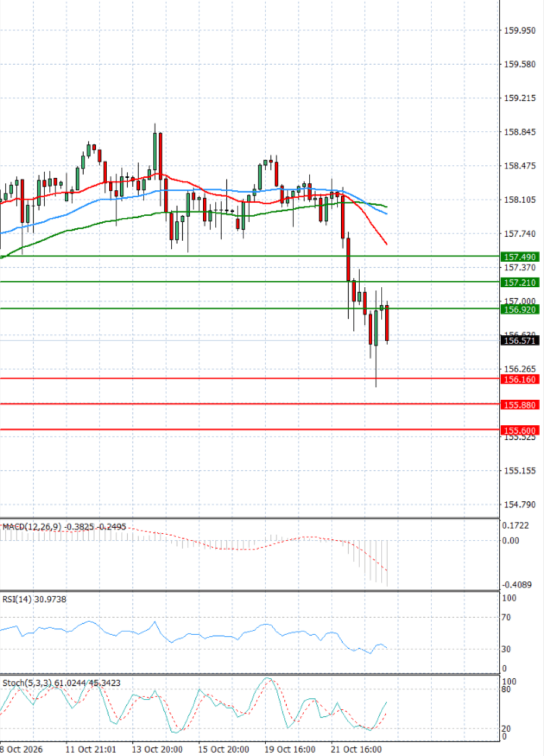Click the last red candlestick on the chart

click(x=387, y=323)
